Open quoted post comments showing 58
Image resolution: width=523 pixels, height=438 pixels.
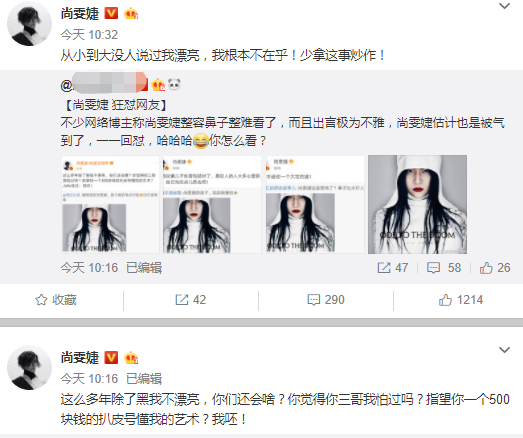444,268
